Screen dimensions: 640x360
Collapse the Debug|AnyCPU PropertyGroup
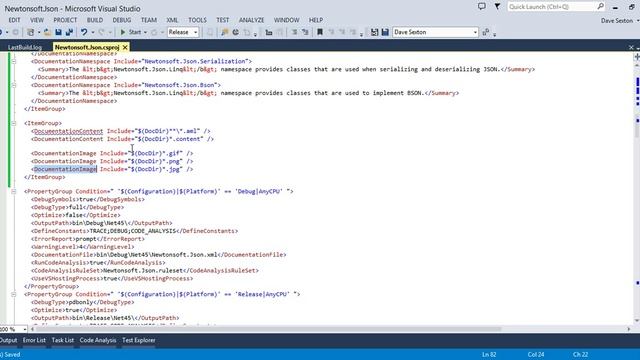[13, 191]
